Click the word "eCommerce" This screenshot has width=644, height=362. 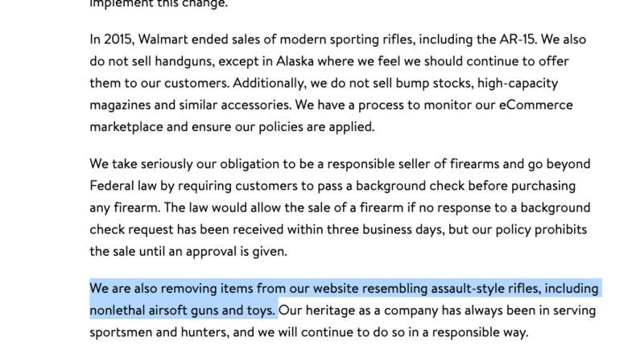[x=535, y=105]
